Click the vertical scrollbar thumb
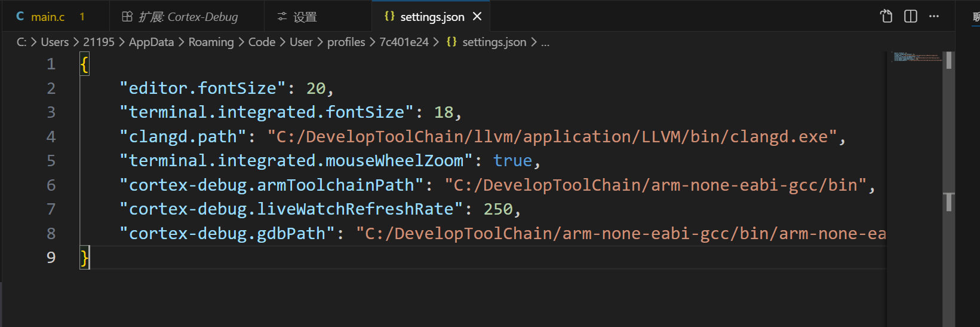The image size is (980, 327). pos(949,60)
